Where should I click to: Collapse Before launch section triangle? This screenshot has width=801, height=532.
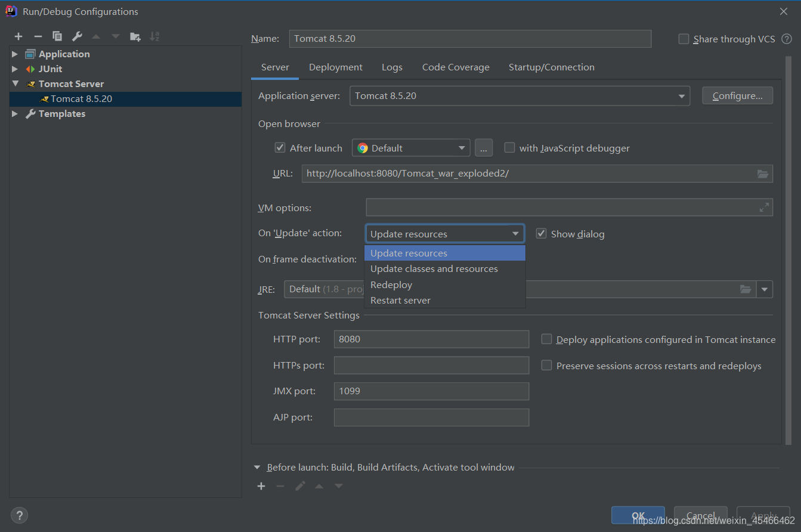(257, 468)
